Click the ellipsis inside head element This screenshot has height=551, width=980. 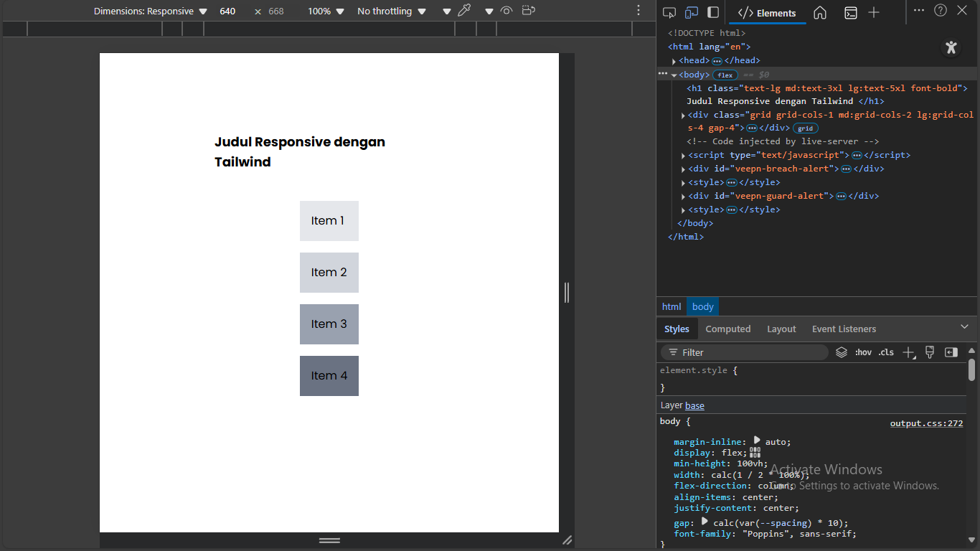click(717, 61)
